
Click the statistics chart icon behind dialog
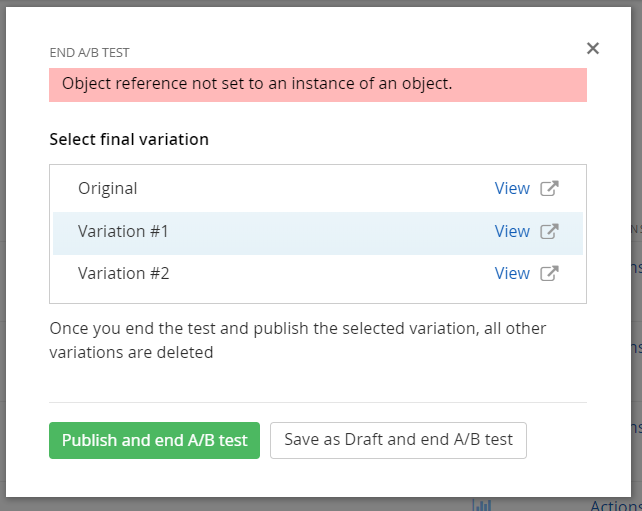pyautogui.click(x=482, y=505)
